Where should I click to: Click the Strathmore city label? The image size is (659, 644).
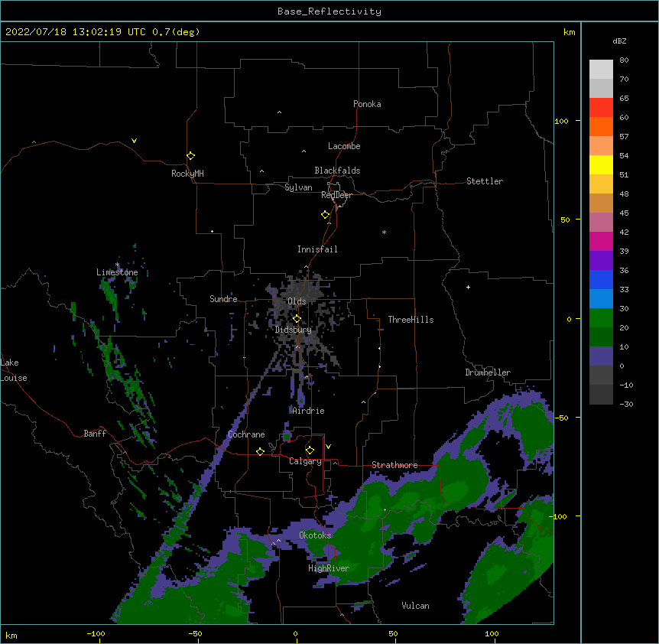tap(394, 465)
